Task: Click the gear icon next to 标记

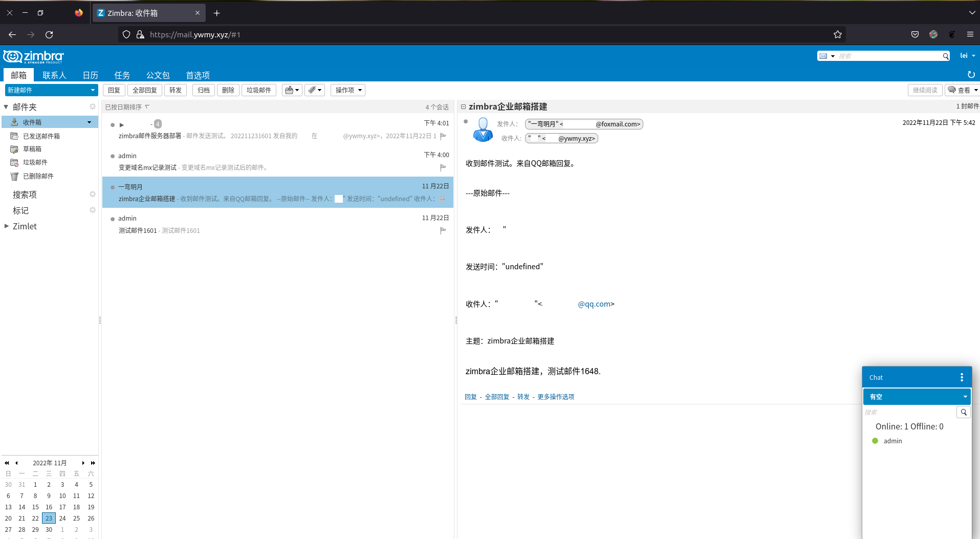Action: pos(93,210)
